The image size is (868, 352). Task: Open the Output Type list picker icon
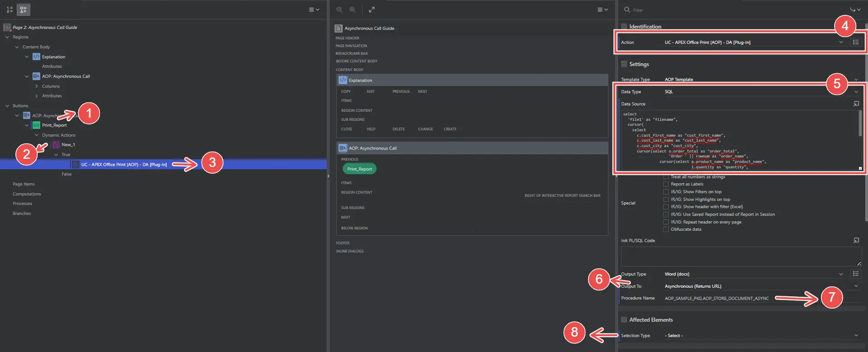[x=855, y=274]
